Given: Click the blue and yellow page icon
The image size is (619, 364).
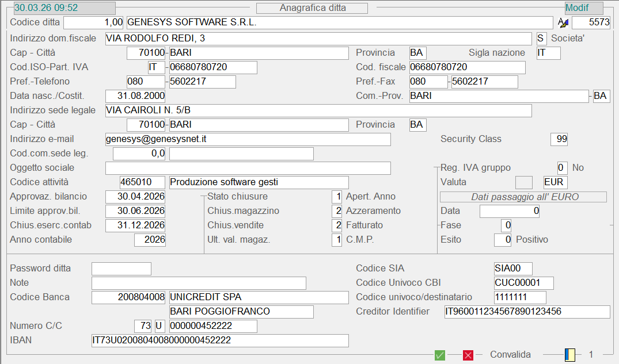Looking at the screenshot, I should coord(570,355).
